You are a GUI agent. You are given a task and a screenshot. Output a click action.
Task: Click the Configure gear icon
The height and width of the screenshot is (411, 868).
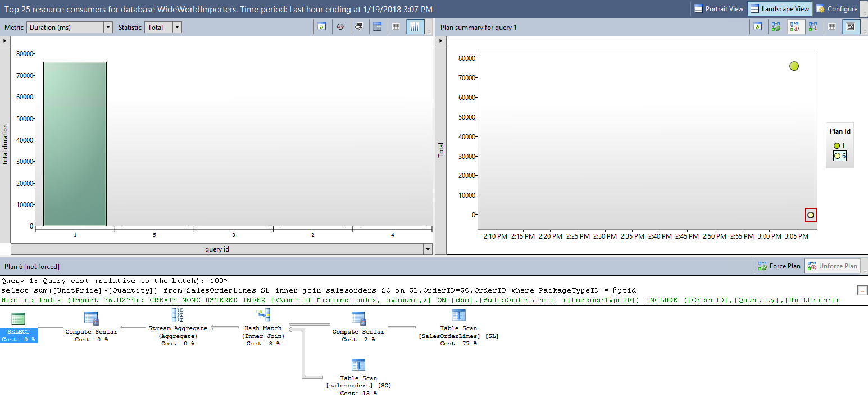(x=821, y=9)
